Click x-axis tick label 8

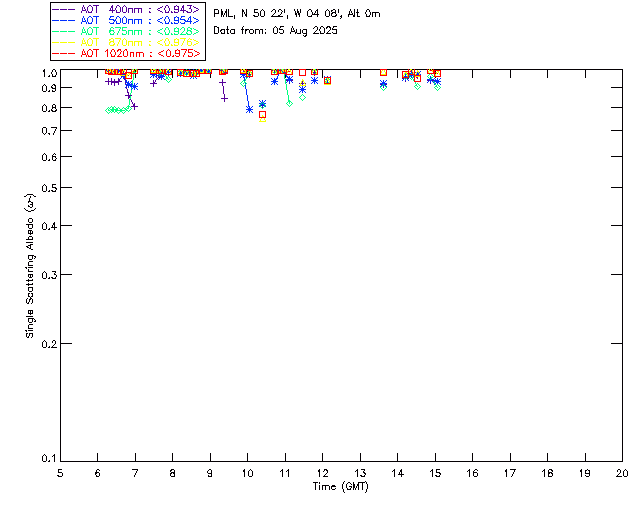[173, 473]
